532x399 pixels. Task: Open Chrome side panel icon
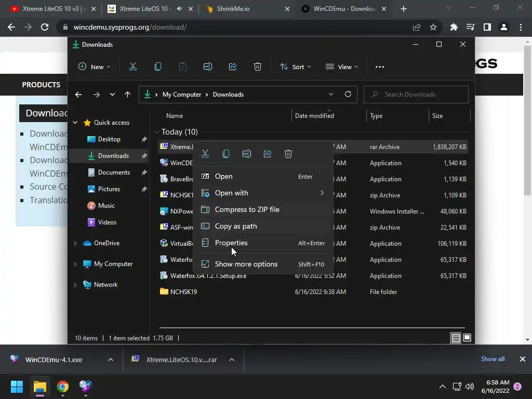tap(487, 27)
